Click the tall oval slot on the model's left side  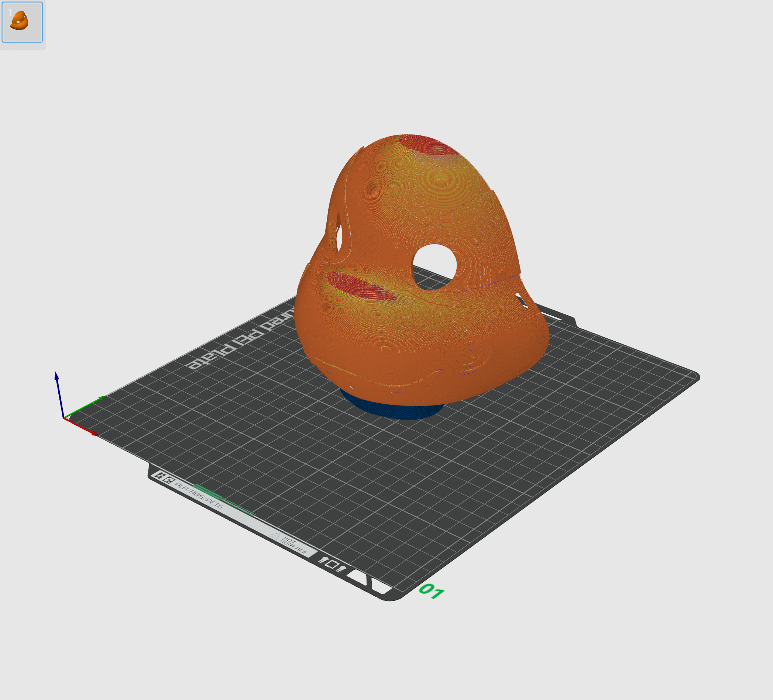339,235
